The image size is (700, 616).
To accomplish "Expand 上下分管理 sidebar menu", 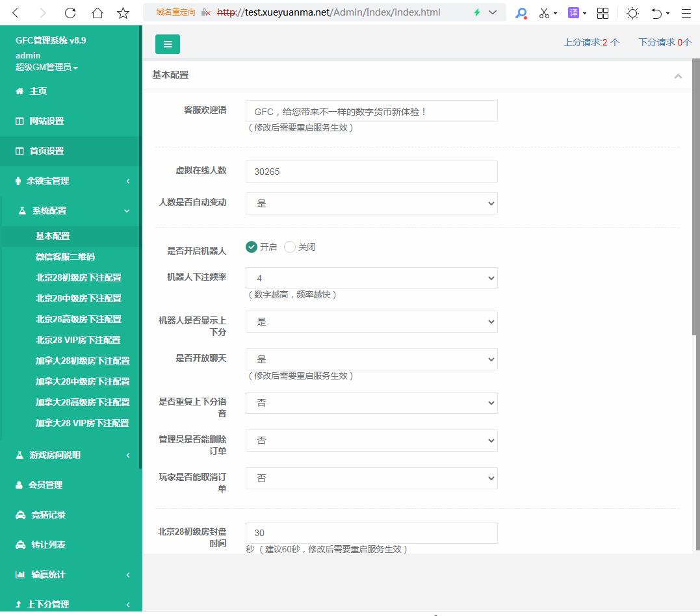I will pyautogui.click(x=71, y=604).
